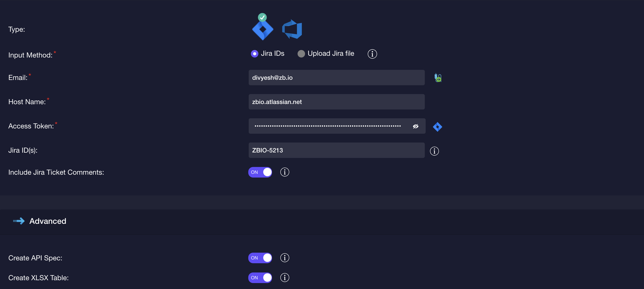Switch off Create XLSX Table

tap(260, 278)
